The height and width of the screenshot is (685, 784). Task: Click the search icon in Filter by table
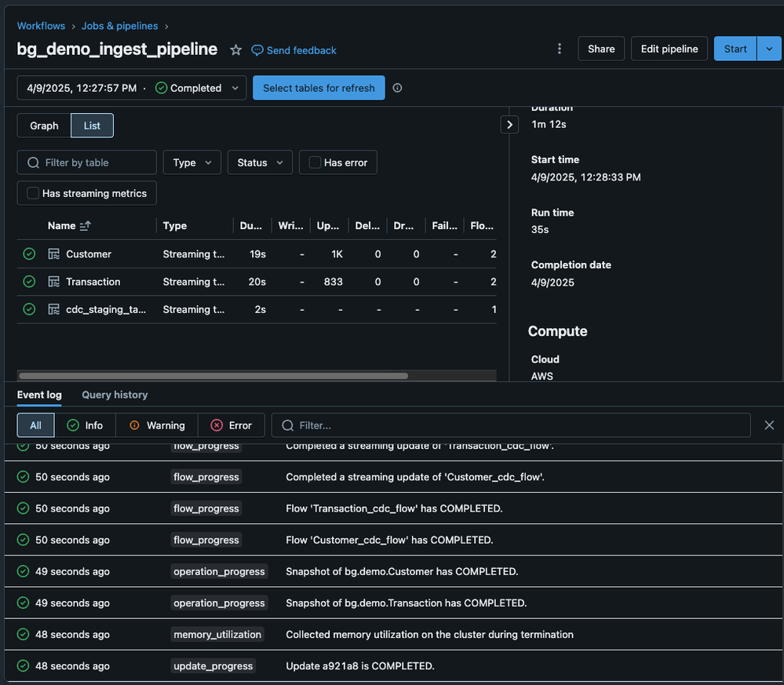coord(33,163)
